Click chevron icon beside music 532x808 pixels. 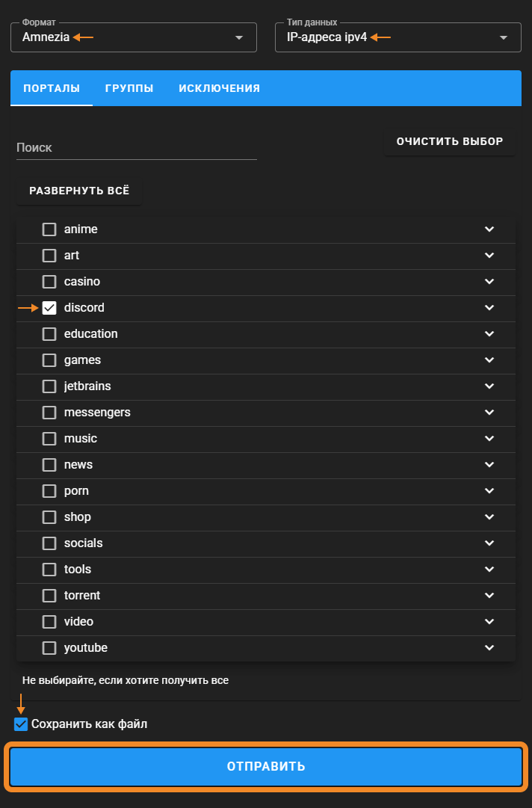coord(489,439)
